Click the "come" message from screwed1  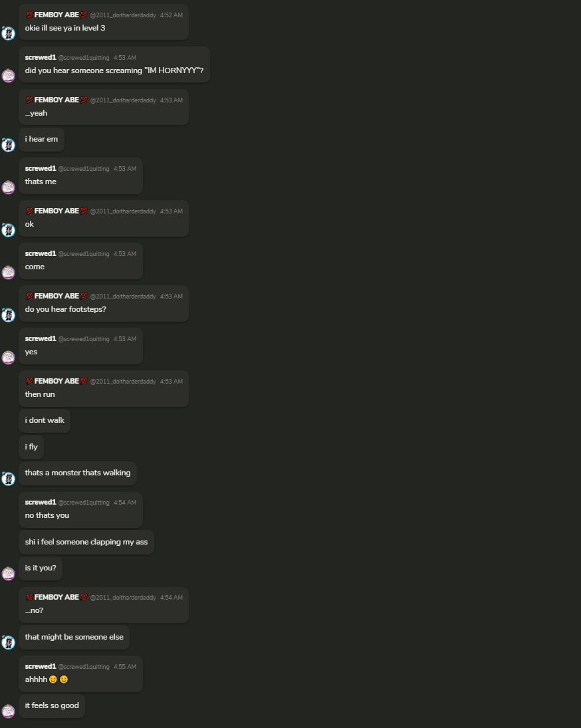[80, 261]
